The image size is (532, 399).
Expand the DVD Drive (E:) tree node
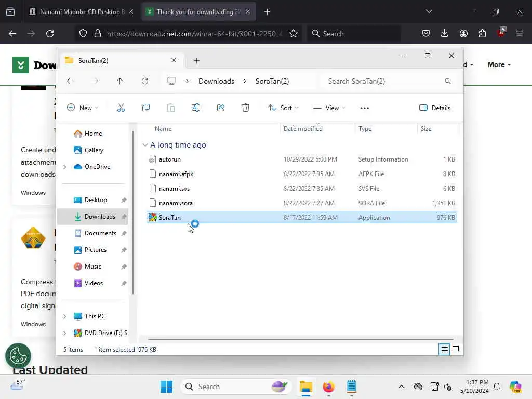coord(65,333)
